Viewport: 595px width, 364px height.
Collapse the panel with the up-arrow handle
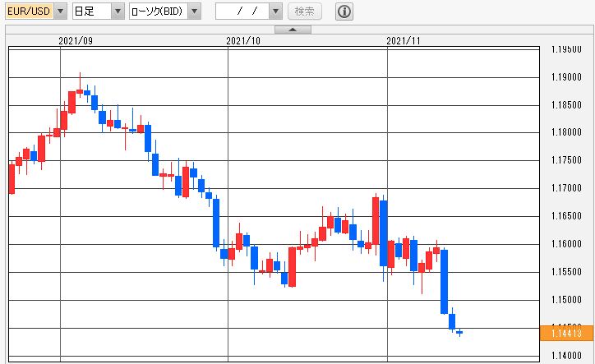point(293,30)
